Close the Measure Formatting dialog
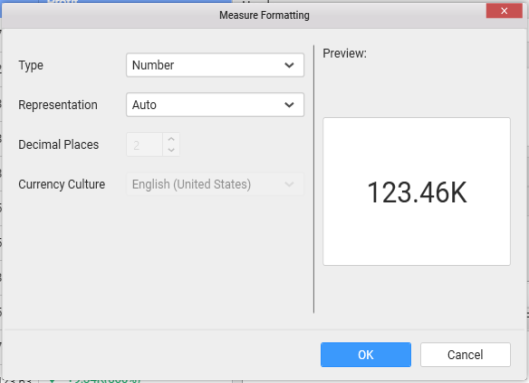 504,11
